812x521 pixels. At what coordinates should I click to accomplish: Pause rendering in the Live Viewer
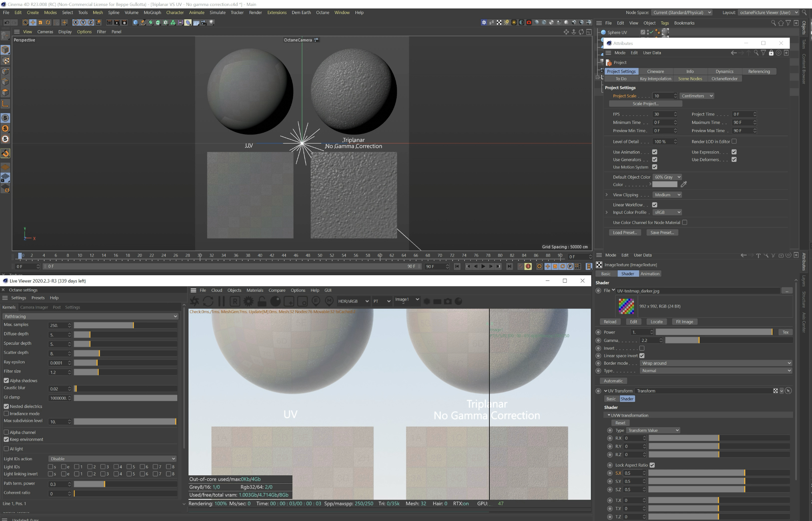pos(221,301)
